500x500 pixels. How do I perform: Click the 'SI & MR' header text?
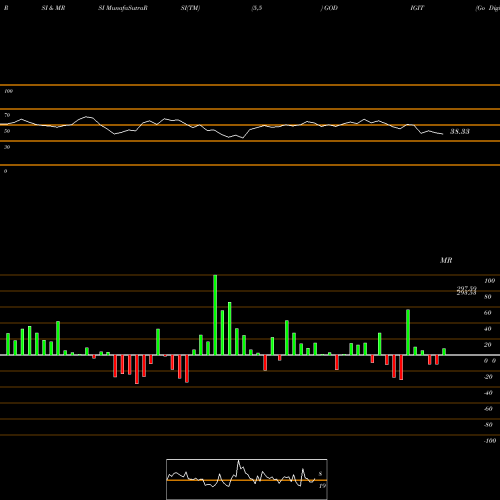pyautogui.click(x=53, y=8)
